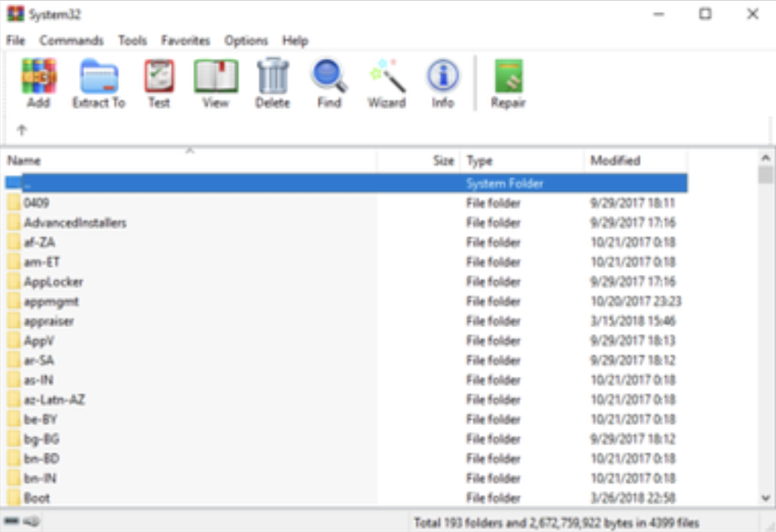Open the Commands menu
776x532 pixels.
(x=72, y=41)
